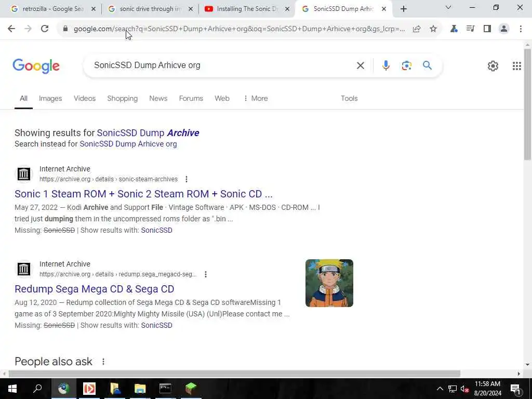This screenshot has height=399, width=532.
Task: Expand the tab search chevron
Action: pyautogui.click(x=448, y=7)
